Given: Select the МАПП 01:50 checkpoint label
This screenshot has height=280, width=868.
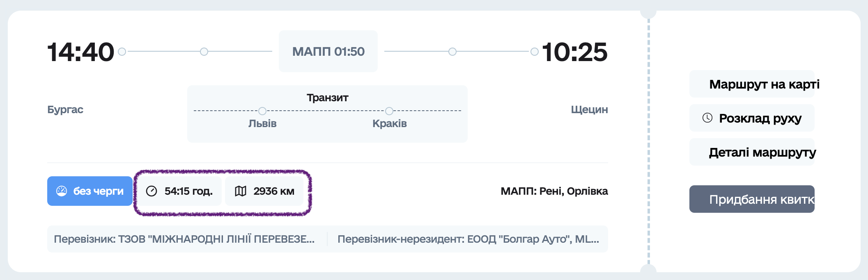Looking at the screenshot, I should 328,52.
